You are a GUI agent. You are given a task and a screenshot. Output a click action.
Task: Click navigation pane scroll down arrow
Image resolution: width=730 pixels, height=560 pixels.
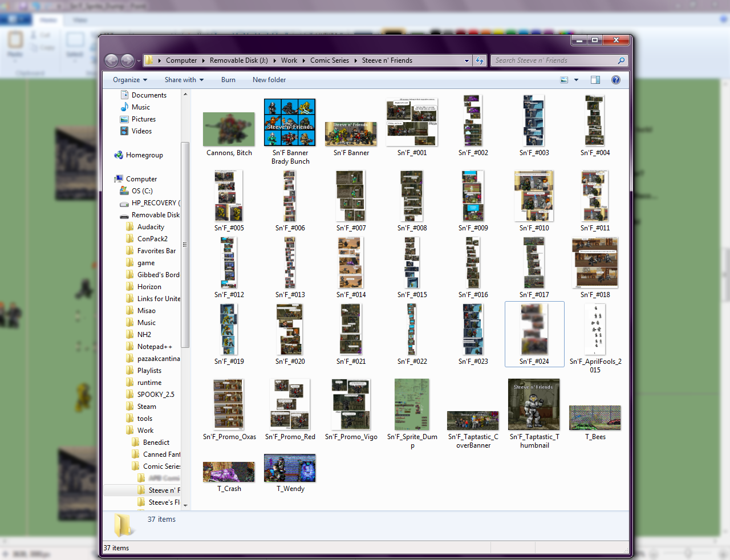(x=185, y=505)
